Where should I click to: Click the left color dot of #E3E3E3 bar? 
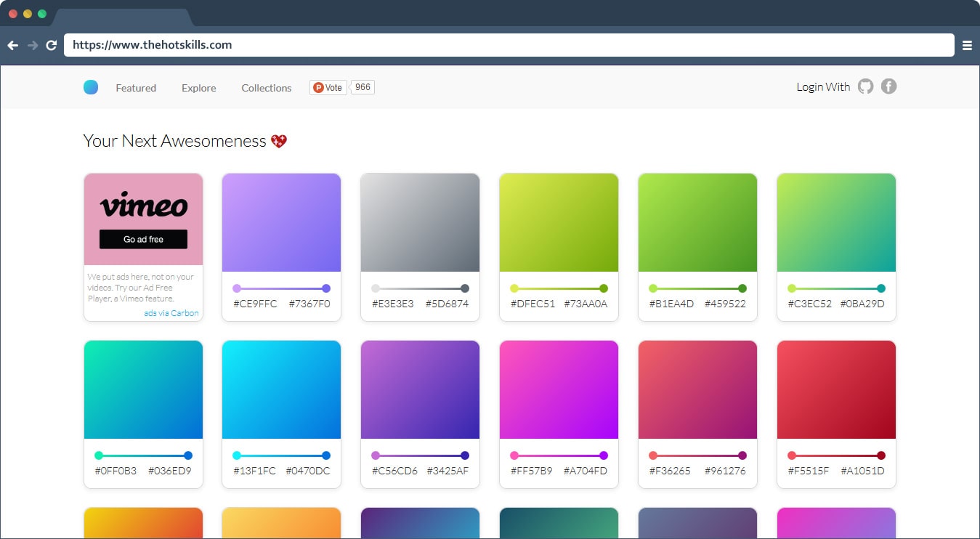tap(376, 288)
